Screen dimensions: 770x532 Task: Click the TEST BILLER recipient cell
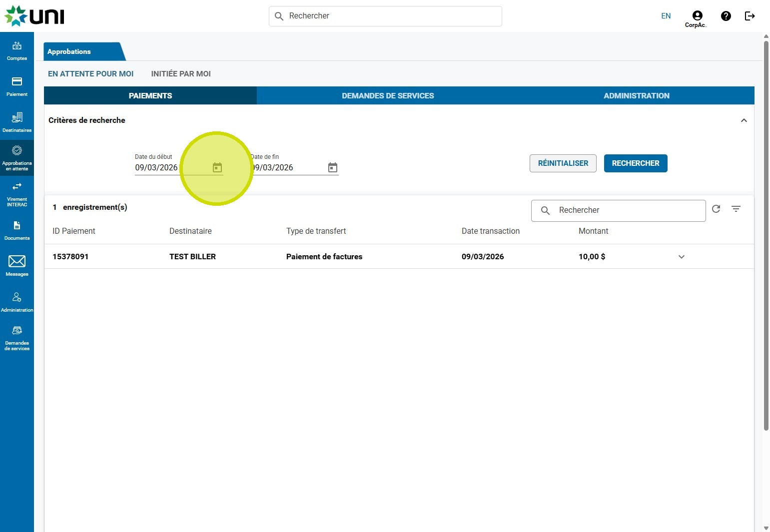pos(192,257)
